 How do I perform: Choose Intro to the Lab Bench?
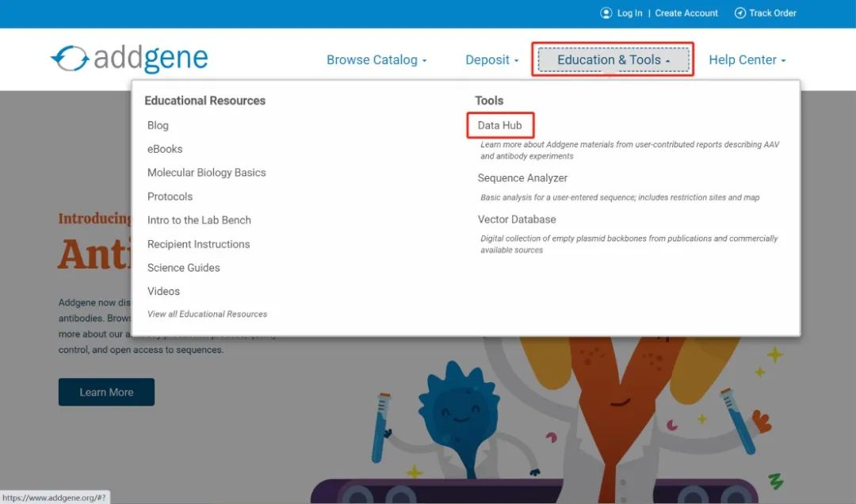point(199,220)
